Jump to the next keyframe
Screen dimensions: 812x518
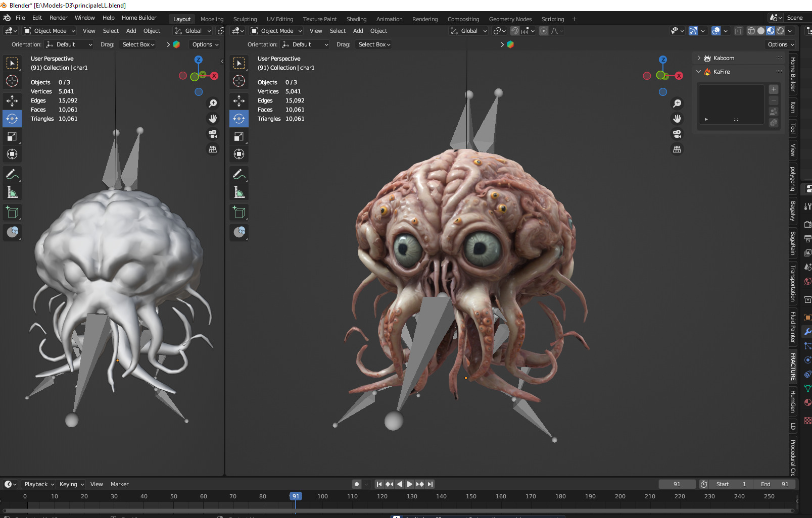pos(420,484)
